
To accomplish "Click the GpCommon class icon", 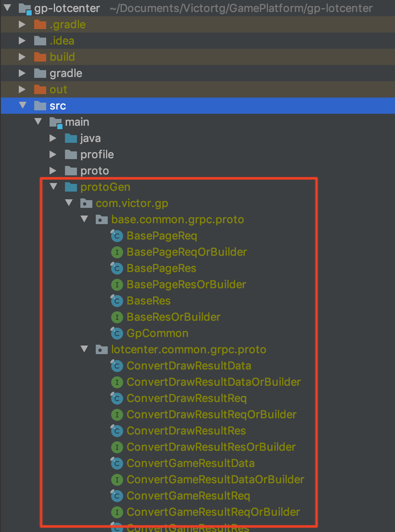I will 117,334.
